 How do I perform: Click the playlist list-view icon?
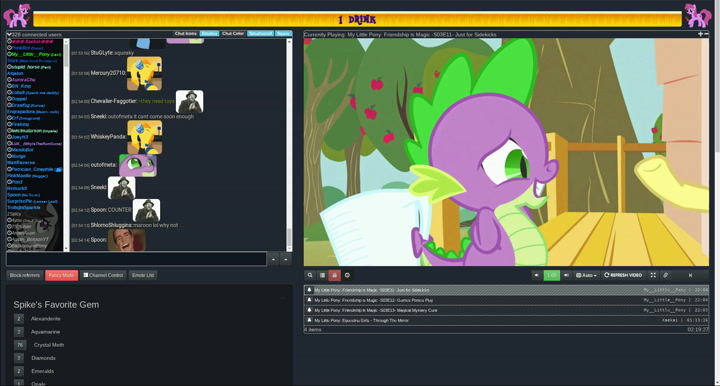coord(322,275)
